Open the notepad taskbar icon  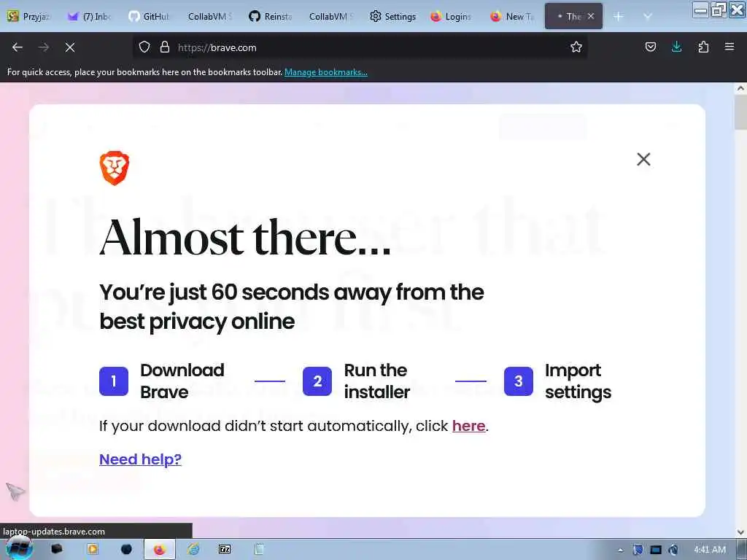point(259,550)
